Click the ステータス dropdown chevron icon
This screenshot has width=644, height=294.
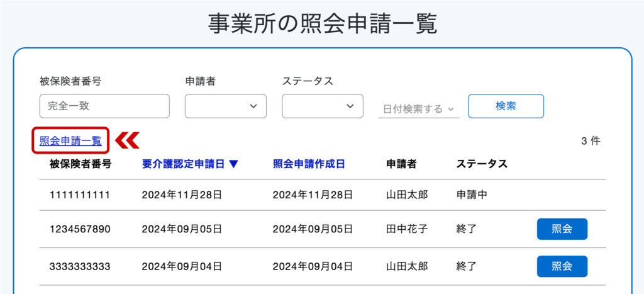coord(350,106)
